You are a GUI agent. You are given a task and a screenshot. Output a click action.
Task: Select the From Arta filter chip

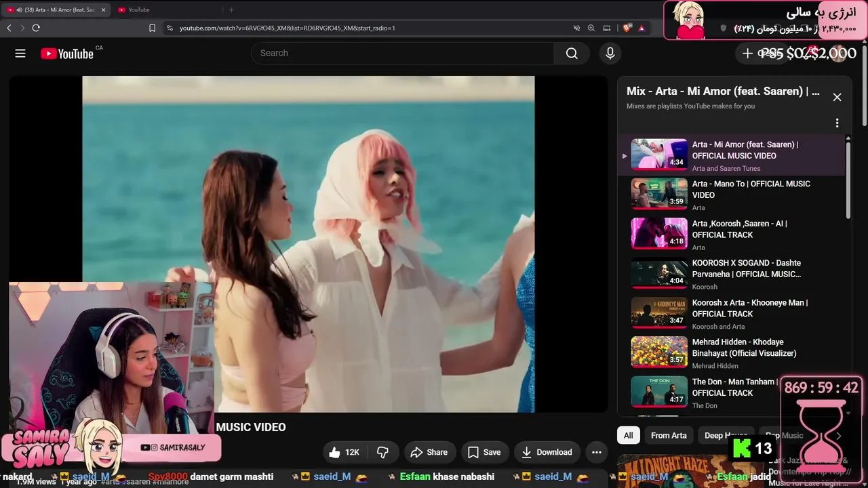tap(669, 436)
